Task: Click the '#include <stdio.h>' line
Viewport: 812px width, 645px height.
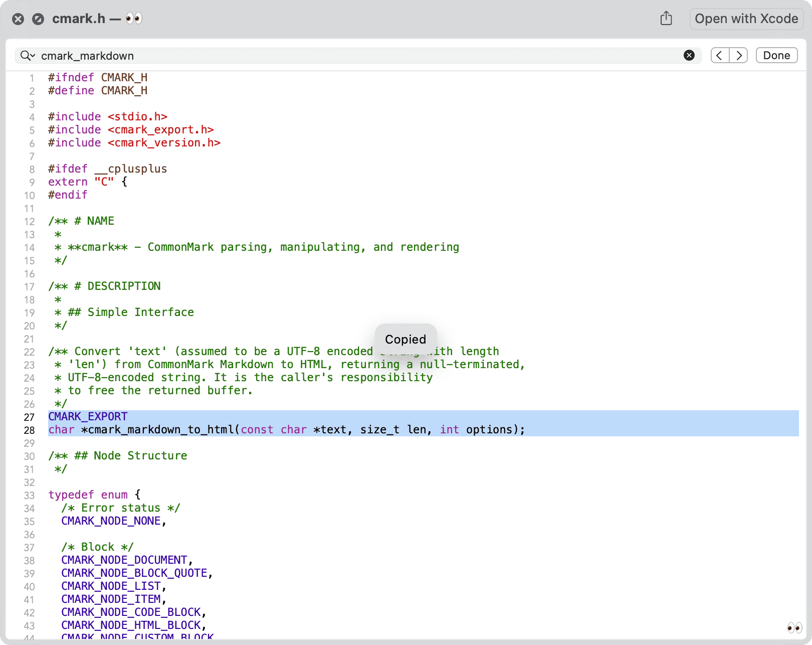Action: [x=108, y=117]
